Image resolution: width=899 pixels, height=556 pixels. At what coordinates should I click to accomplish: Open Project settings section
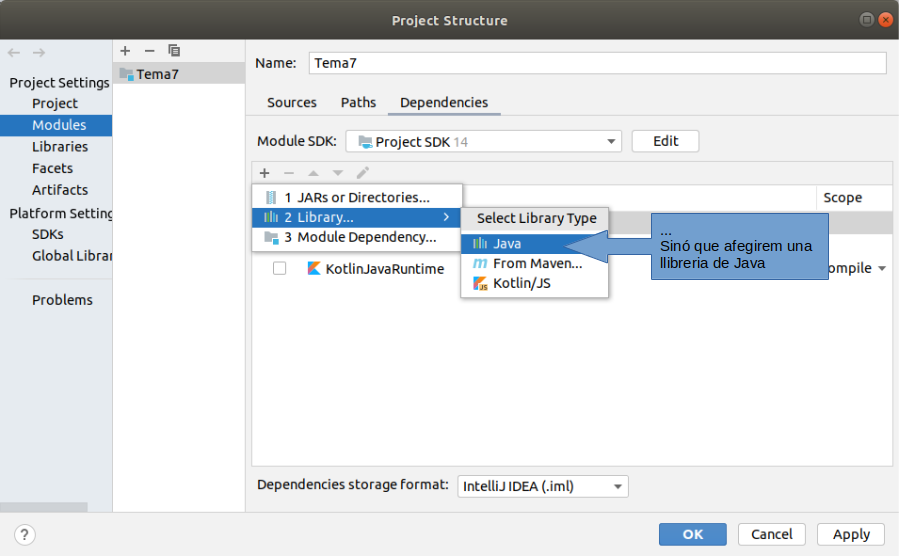(55, 104)
